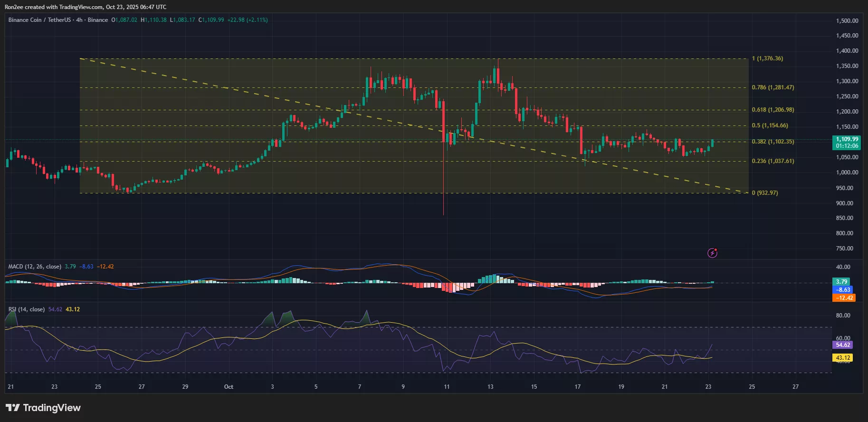The width and height of the screenshot is (868, 422).
Task: Click the blue MACD line value tag -8.63
Action: point(843,290)
